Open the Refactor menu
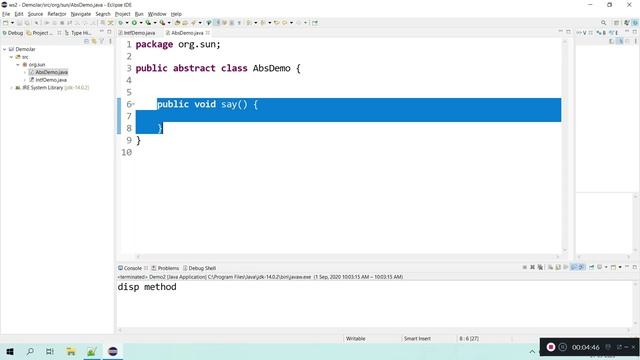This screenshot has height=360, width=640. click(x=57, y=14)
